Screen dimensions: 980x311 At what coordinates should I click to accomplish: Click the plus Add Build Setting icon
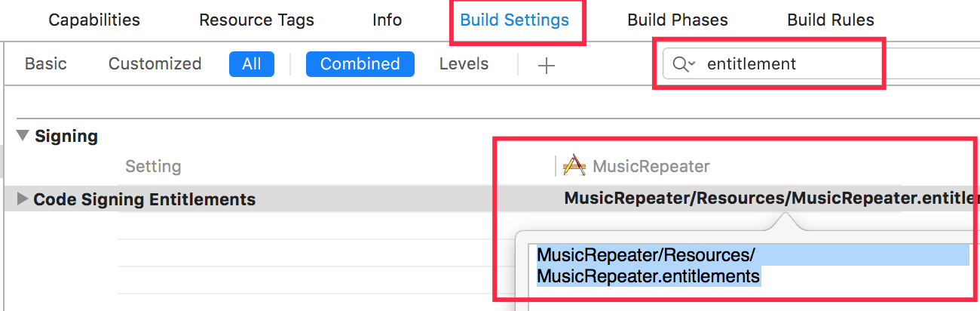[x=546, y=66]
